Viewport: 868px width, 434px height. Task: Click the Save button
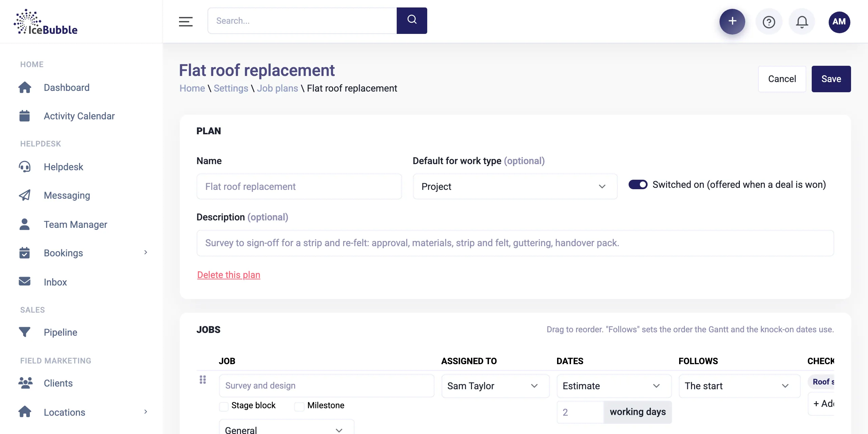pos(831,79)
